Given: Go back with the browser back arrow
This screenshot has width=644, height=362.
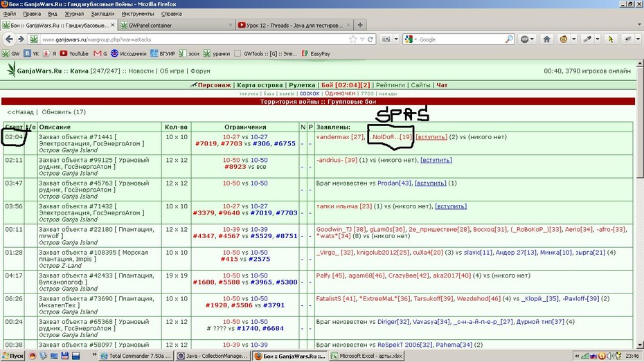Looking at the screenshot, I should coord(8,39).
